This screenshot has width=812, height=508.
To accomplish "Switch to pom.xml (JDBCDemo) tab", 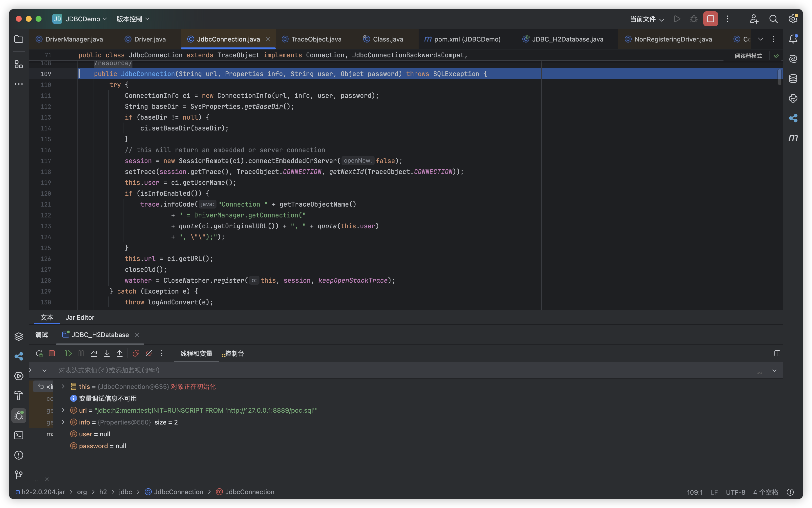I will (x=462, y=39).
